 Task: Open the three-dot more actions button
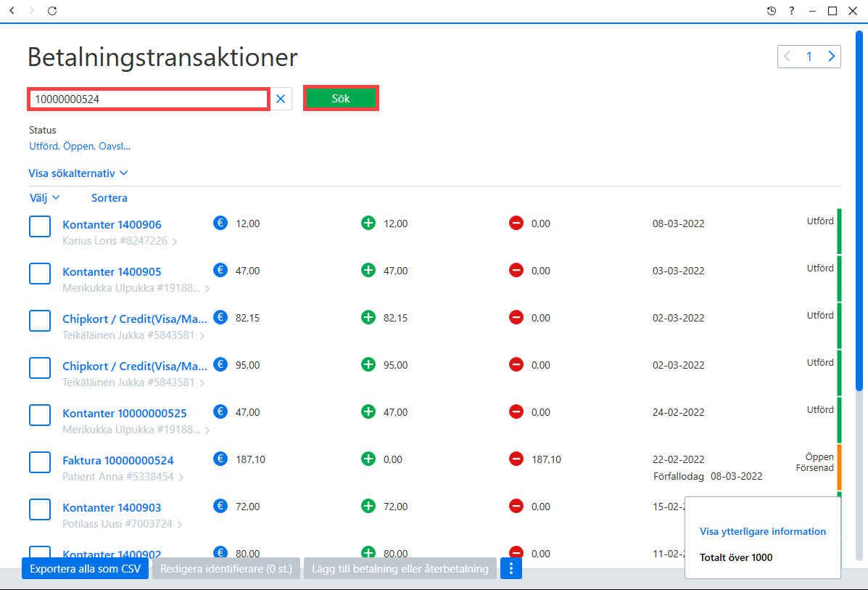pos(511,568)
